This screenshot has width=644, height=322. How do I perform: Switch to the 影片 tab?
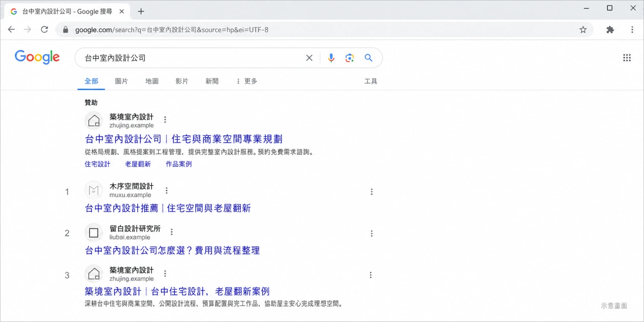pos(182,81)
